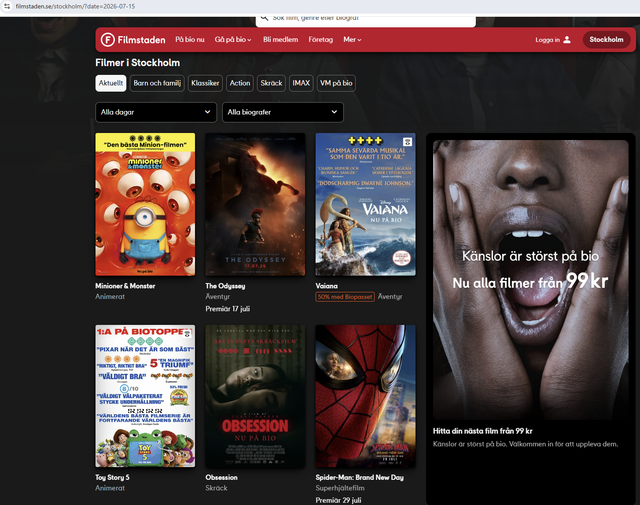This screenshot has height=505, width=640.
Task: Open the Spider-Man: Brand New Day poster
Action: [x=365, y=396]
